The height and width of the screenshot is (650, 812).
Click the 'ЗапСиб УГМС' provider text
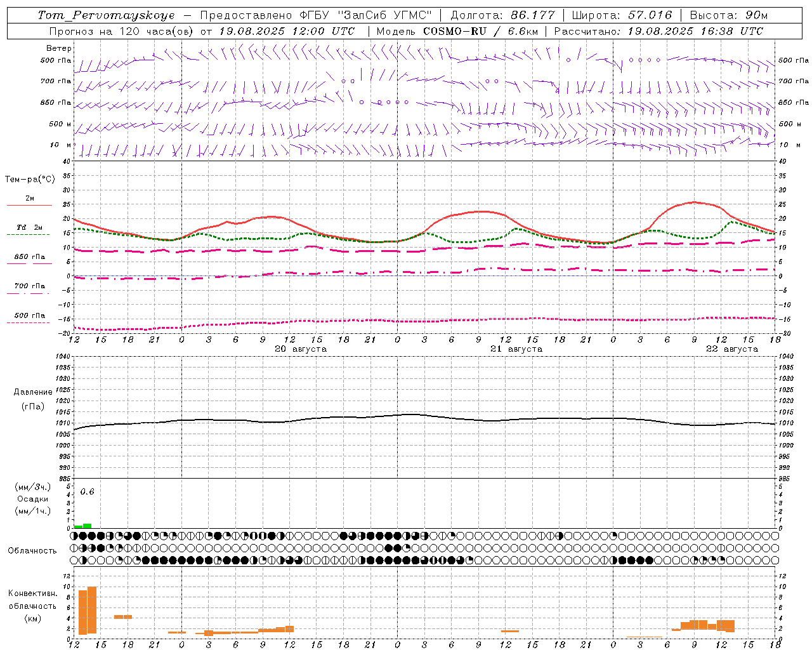tap(384, 15)
